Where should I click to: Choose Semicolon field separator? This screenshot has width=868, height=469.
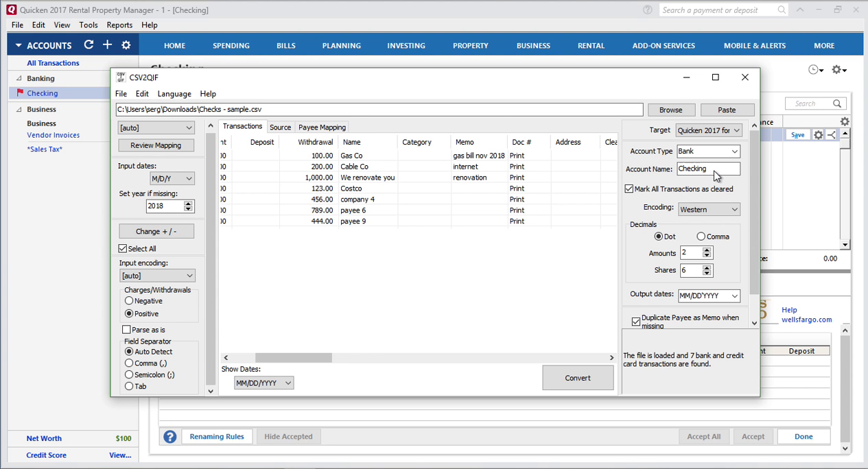pos(129,374)
